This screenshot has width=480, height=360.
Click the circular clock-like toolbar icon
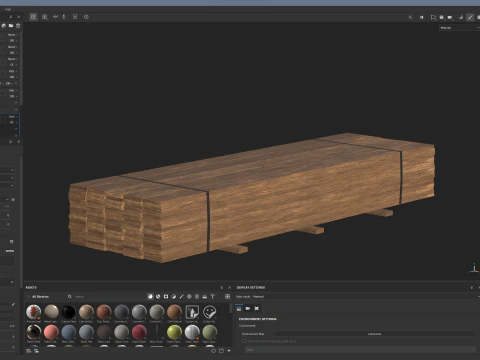click(x=86, y=17)
